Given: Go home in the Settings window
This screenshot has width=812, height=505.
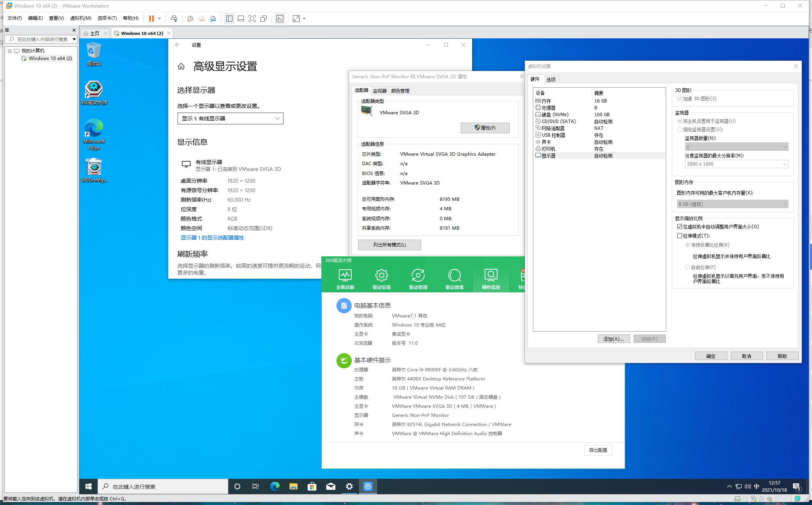Looking at the screenshot, I should pos(181,66).
